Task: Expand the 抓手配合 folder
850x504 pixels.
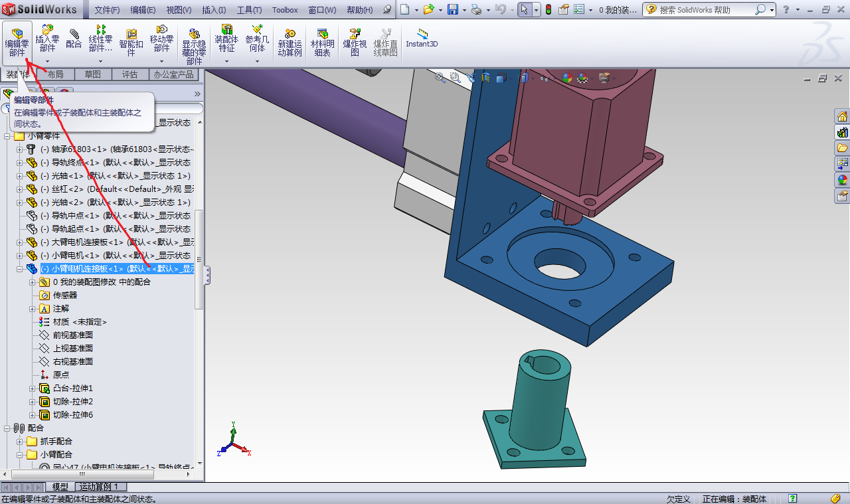Action: click(19, 441)
